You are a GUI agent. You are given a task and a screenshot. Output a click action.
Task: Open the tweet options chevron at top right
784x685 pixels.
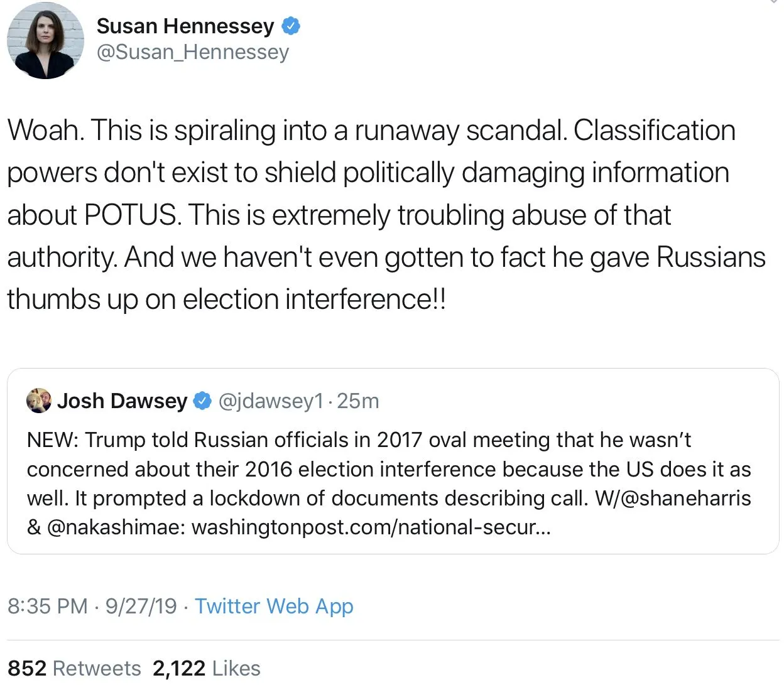click(775, 3)
